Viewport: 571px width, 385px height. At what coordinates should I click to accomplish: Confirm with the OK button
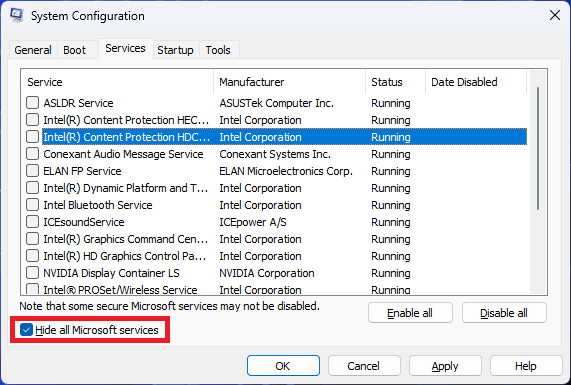pyautogui.click(x=283, y=366)
